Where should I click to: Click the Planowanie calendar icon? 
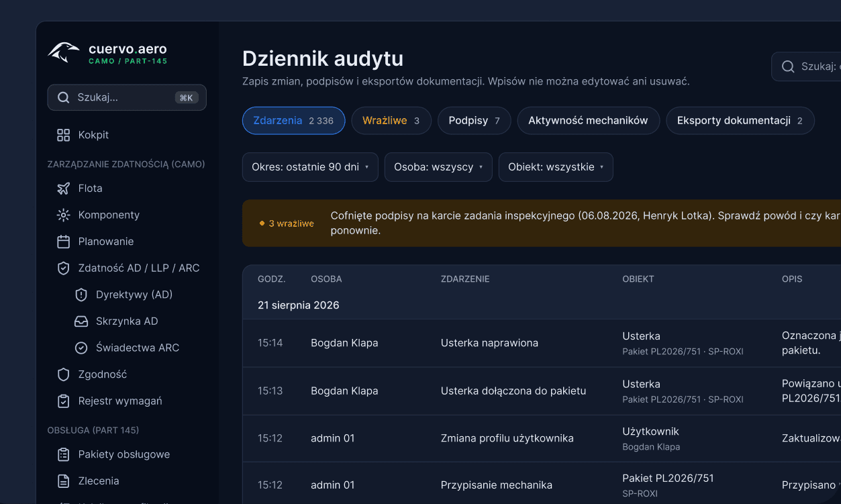(x=63, y=242)
